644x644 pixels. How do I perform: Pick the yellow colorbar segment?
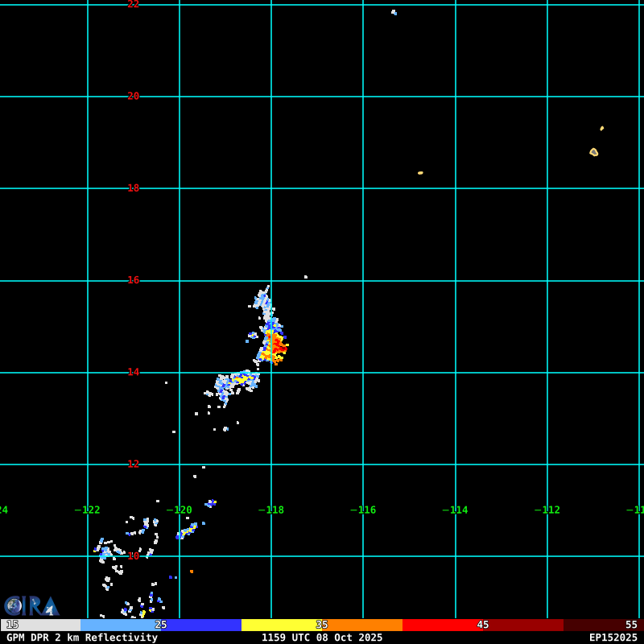281,625
